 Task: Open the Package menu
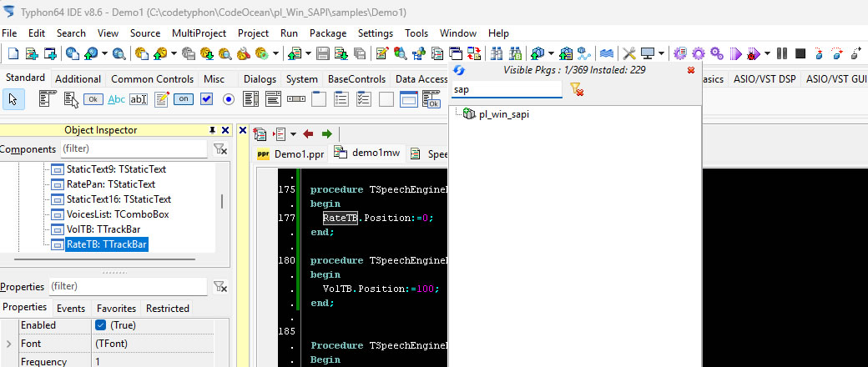328,33
